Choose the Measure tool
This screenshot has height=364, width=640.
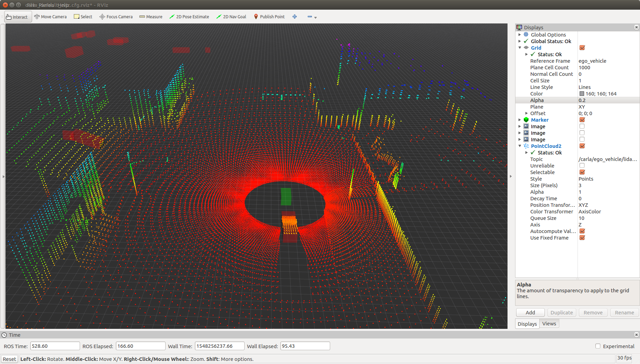coord(150,17)
